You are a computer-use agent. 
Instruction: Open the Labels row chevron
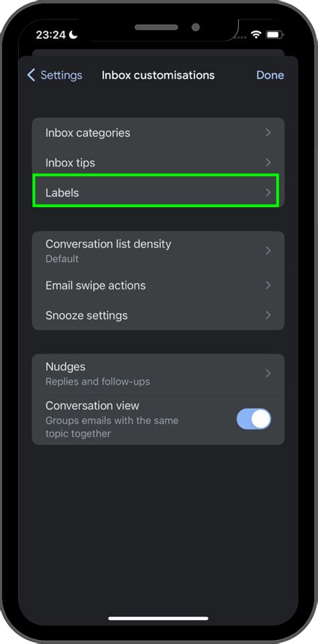268,192
